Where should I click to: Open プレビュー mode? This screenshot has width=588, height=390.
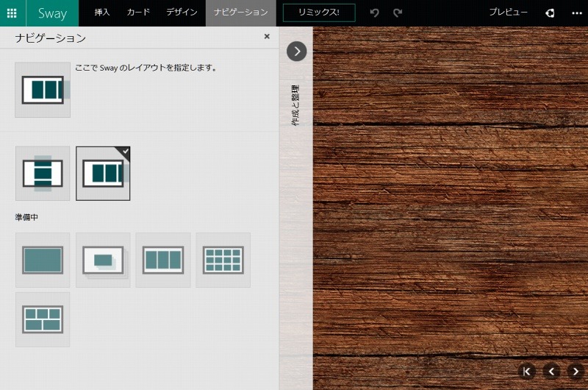pyautogui.click(x=508, y=13)
